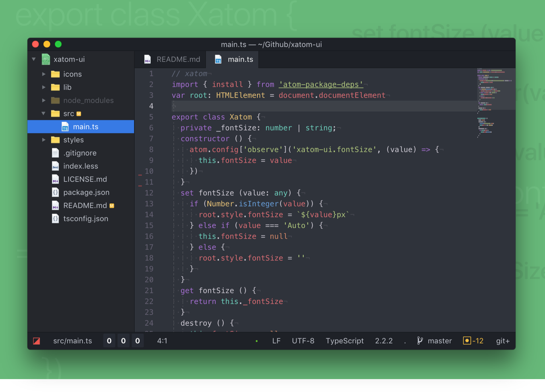Click 'return this._fontSize' on line 22

236,301
